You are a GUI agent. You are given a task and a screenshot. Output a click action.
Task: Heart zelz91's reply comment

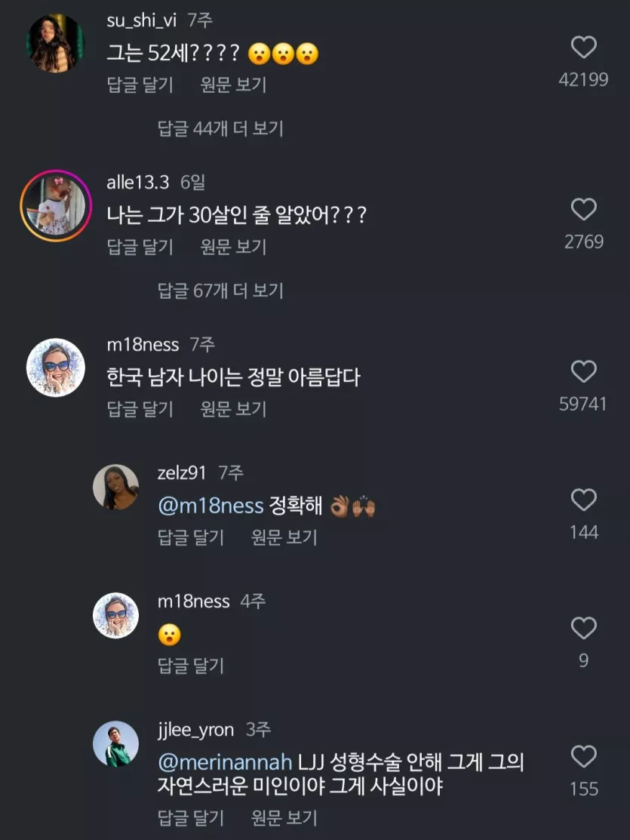point(583,500)
